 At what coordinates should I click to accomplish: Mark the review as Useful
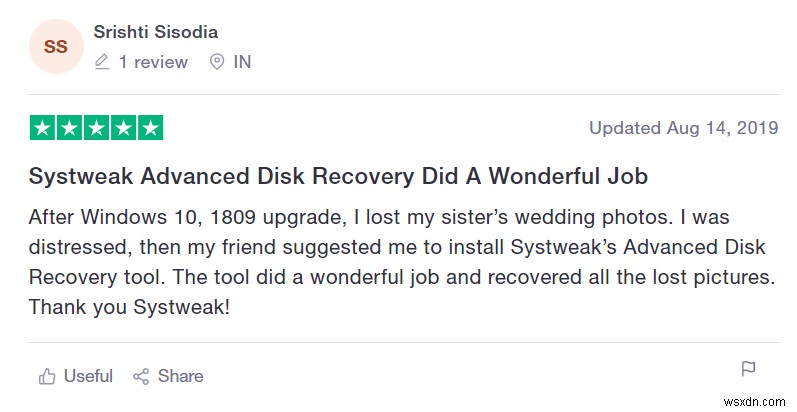pyautogui.click(x=88, y=377)
